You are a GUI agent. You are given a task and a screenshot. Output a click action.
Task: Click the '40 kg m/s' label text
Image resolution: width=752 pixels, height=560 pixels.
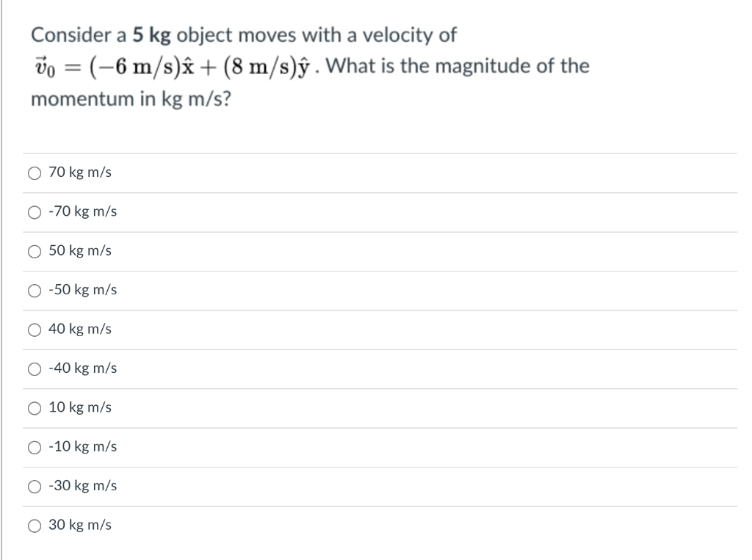80,329
